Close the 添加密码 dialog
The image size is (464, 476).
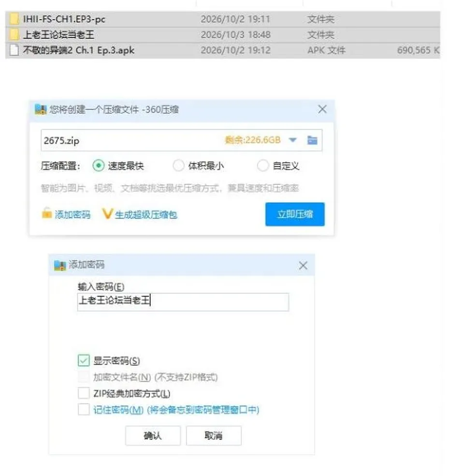303,266
